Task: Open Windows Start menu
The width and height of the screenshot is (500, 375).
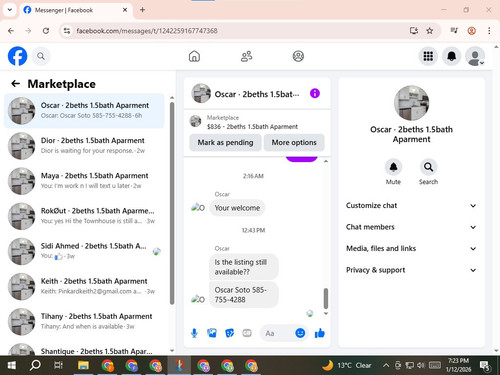Action: click(x=12, y=365)
